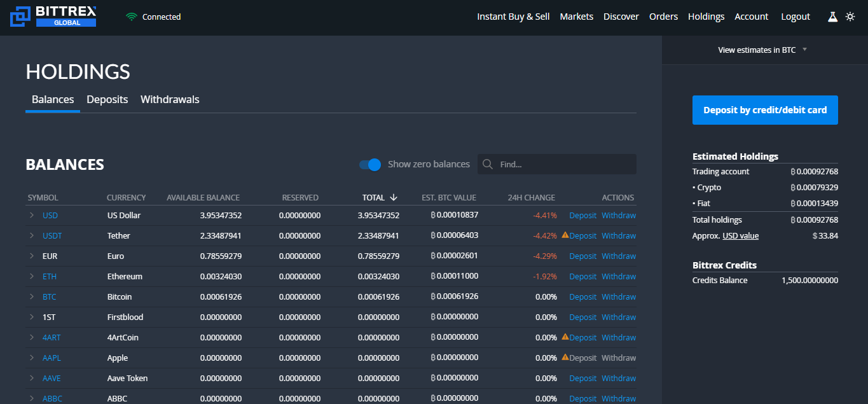Viewport: 868px width, 404px height.
Task: Open View estimates in BTC dropdown
Action: (x=762, y=50)
